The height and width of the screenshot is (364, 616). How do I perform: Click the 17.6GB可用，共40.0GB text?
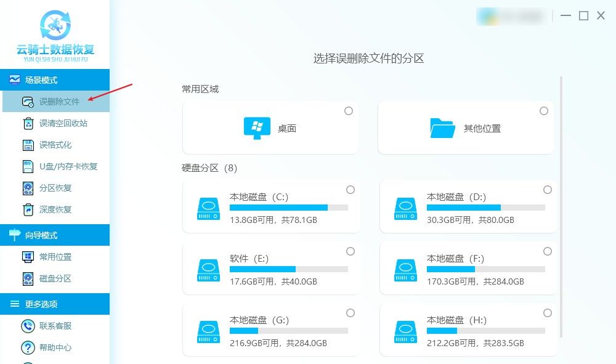tap(274, 281)
